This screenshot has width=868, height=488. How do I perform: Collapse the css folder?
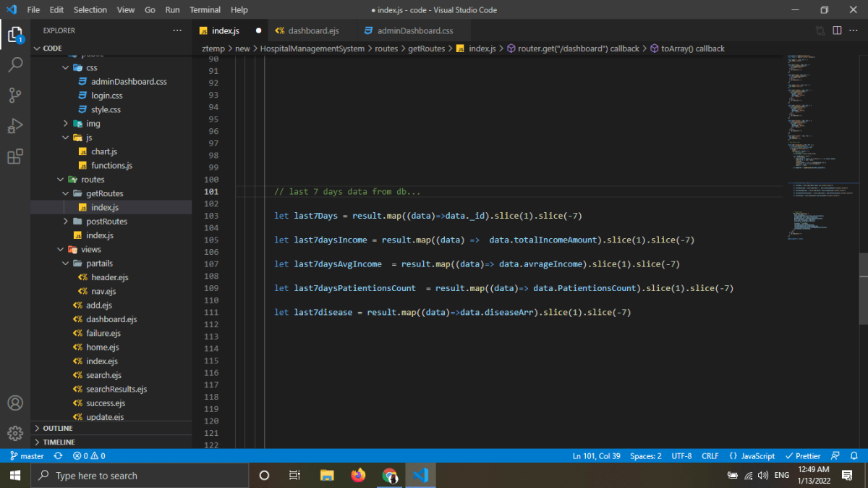(x=111, y=67)
